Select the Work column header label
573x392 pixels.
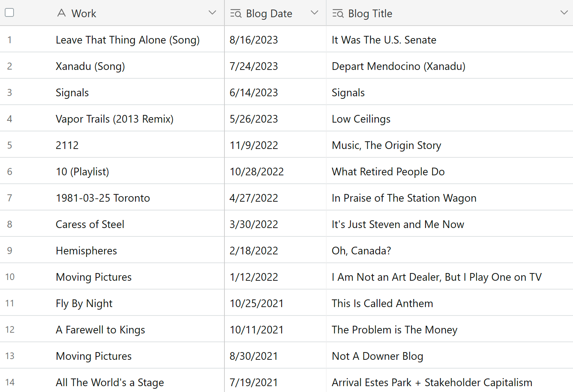(x=84, y=14)
